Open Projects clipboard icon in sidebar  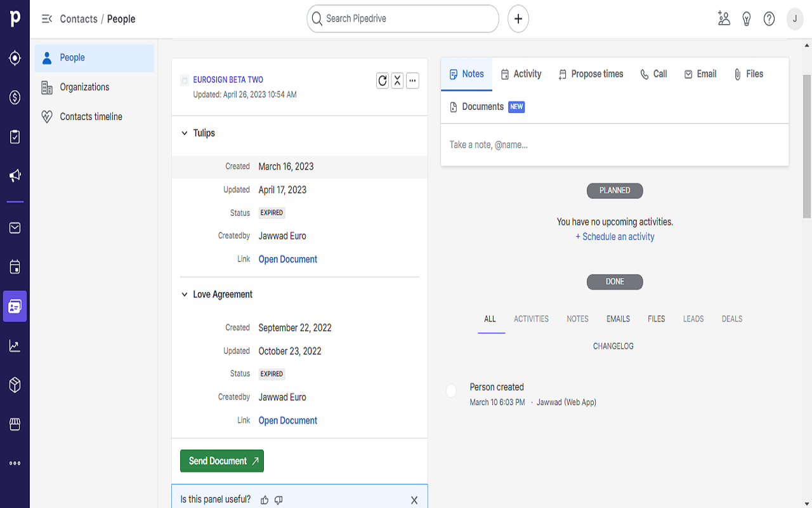(x=15, y=137)
